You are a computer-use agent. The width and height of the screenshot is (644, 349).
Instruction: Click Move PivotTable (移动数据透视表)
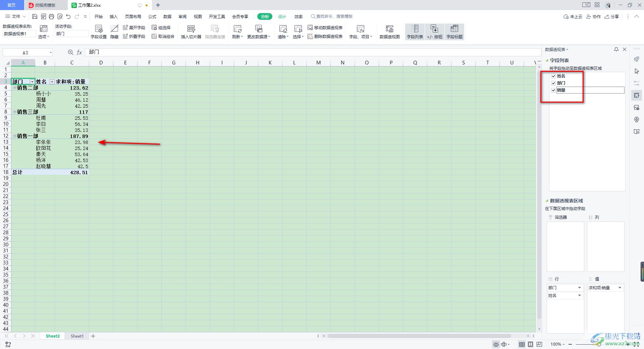click(x=325, y=28)
